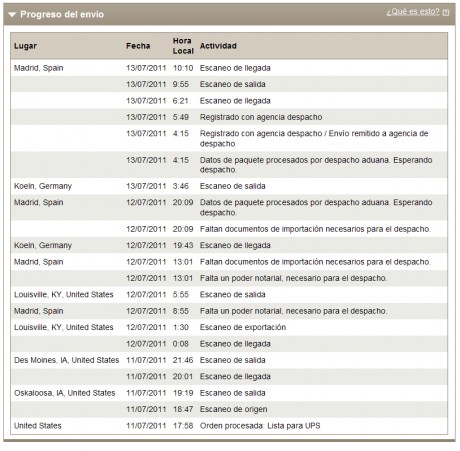Open the ¿Qué es esto? help link
This screenshot has width=460, height=451.
(413, 12)
